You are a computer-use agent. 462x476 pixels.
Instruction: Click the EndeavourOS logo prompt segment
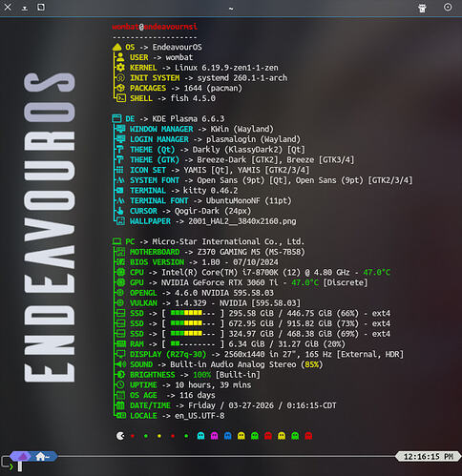tap(20, 457)
